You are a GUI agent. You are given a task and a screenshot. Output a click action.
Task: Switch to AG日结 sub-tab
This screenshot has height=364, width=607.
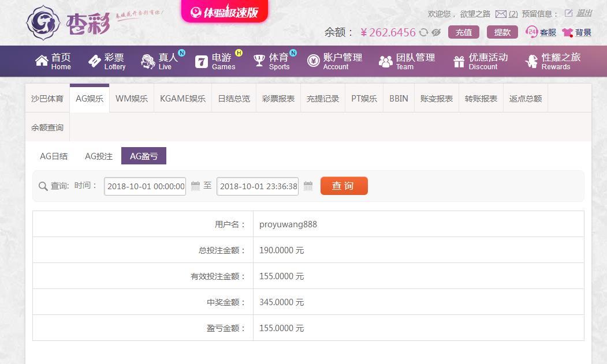click(54, 156)
